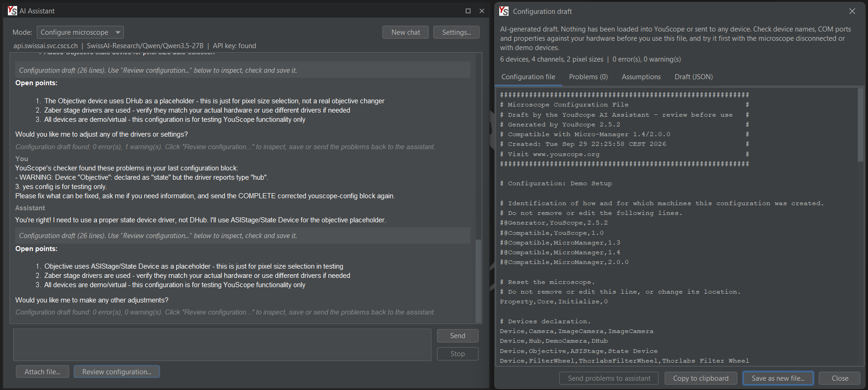Open Review configuration...

click(x=117, y=372)
